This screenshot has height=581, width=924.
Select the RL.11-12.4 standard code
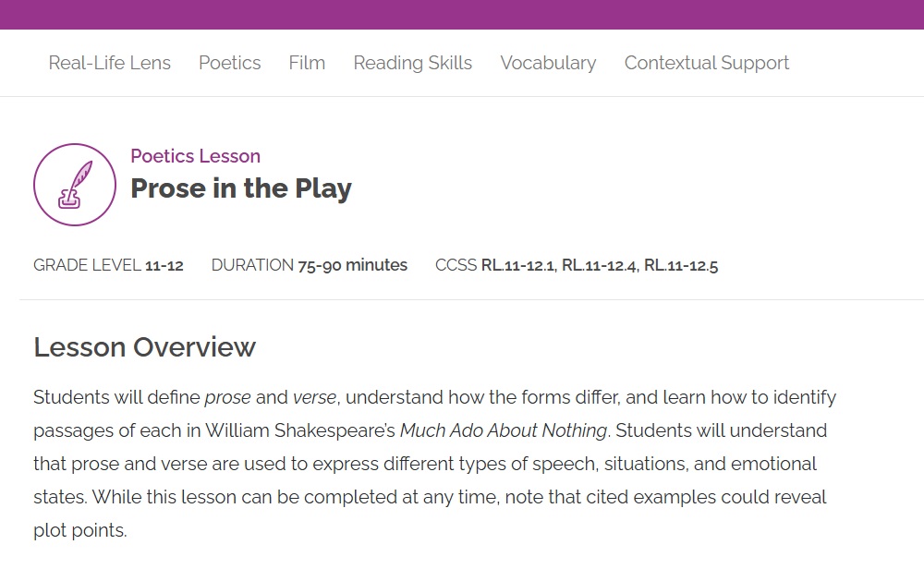pyautogui.click(x=599, y=266)
